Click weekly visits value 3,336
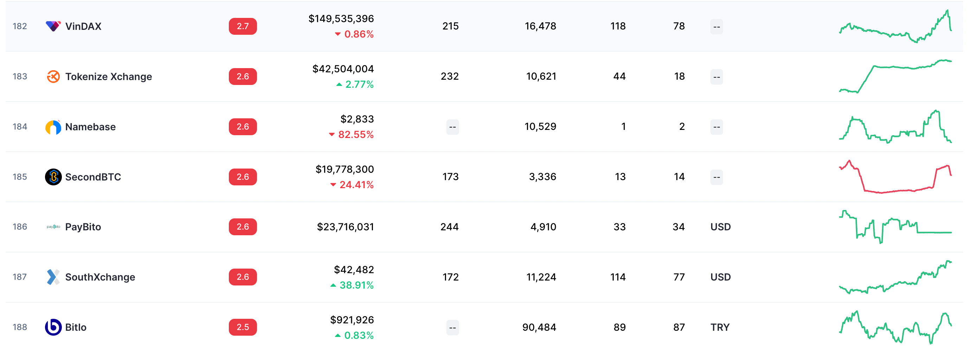The width and height of the screenshot is (980, 349). click(542, 177)
